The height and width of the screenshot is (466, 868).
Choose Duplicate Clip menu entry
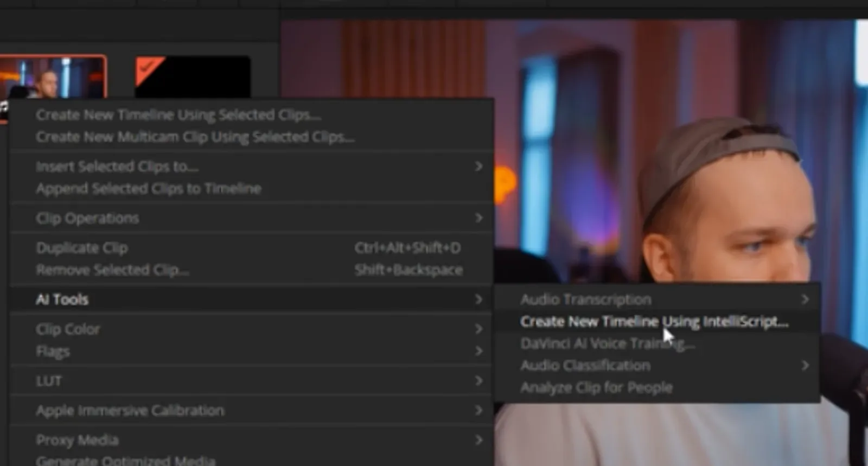pyautogui.click(x=252, y=248)
